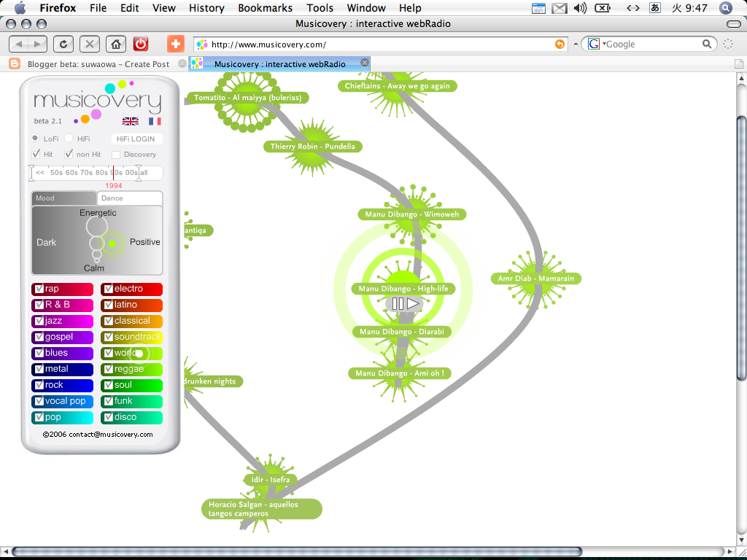Screen dimensions: 747x560
Task: Toggle the Hit checkbox
Action: pos(36,155)
